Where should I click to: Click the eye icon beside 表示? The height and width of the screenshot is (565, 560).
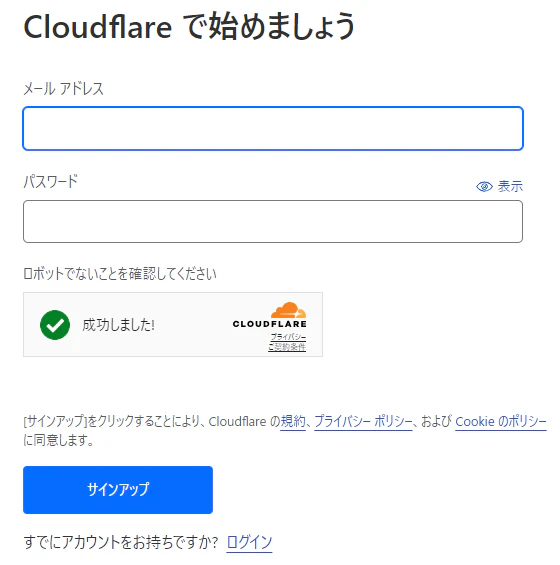[484, 187]
